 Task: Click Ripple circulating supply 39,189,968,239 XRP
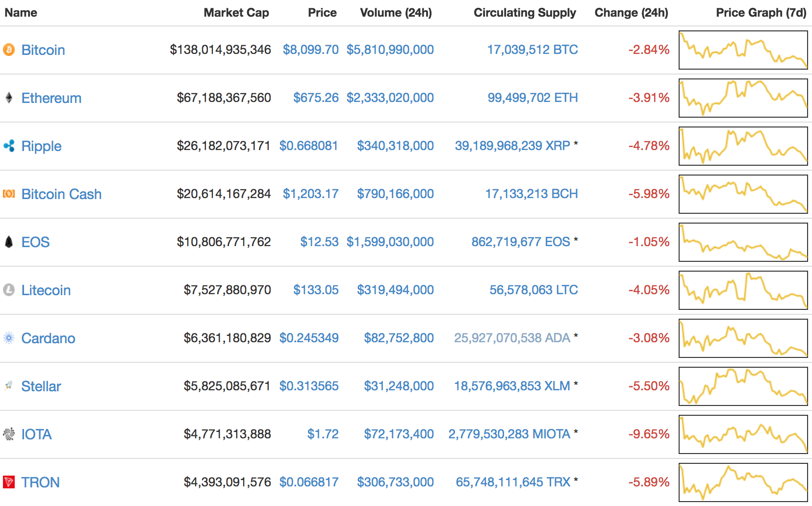(512, 146)
